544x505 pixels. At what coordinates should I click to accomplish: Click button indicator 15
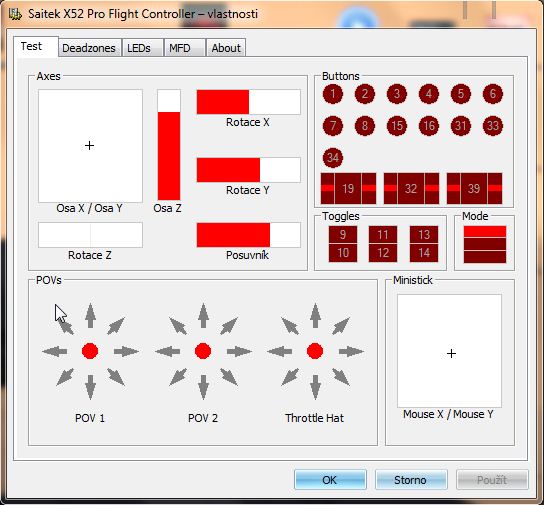click(x=397, y=126)
